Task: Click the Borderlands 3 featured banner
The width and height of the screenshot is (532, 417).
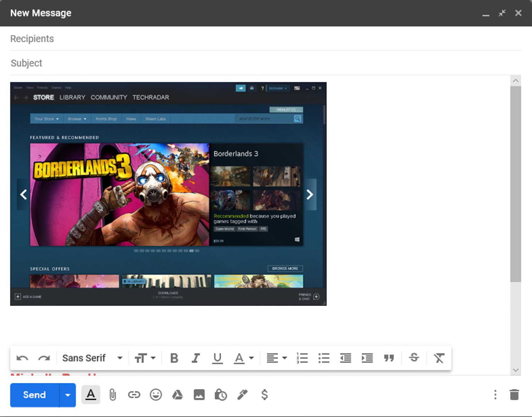Action: [120, 194]
